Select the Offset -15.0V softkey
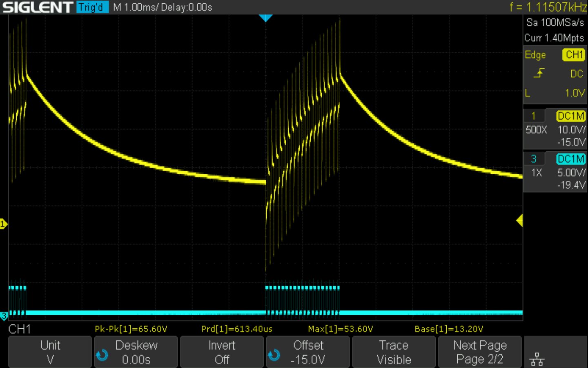588x368 pixels. point(308,352)
